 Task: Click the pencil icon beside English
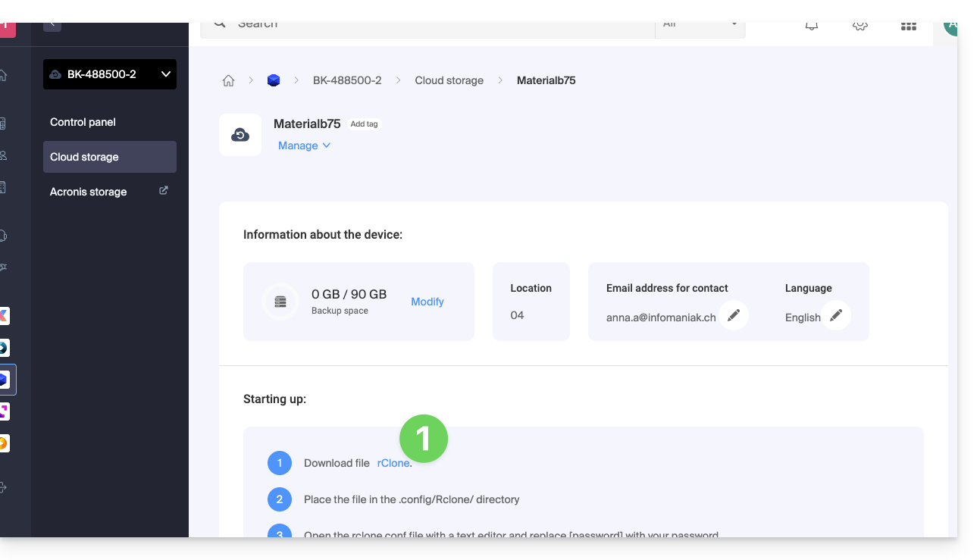pyautogui.click(x=835, y=315)
